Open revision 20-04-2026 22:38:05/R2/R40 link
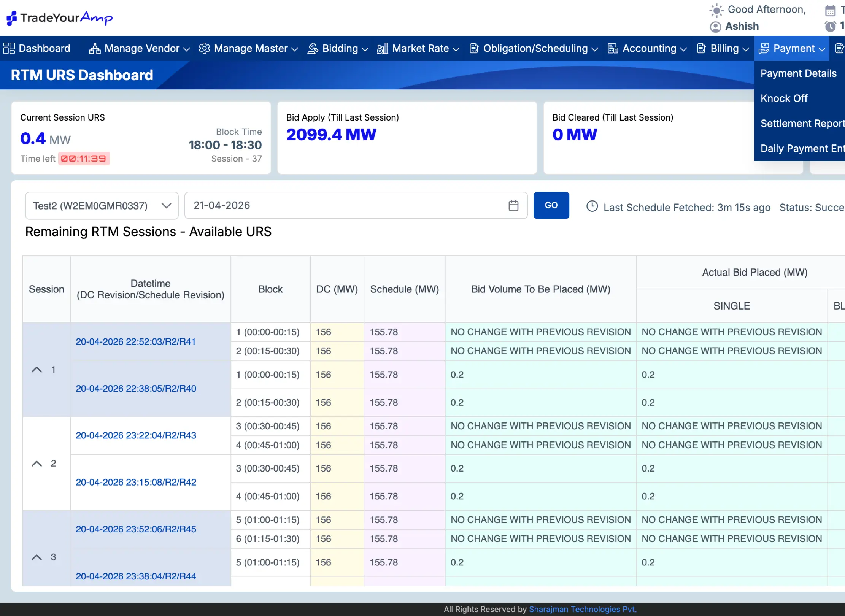 (x=136, y=388)
